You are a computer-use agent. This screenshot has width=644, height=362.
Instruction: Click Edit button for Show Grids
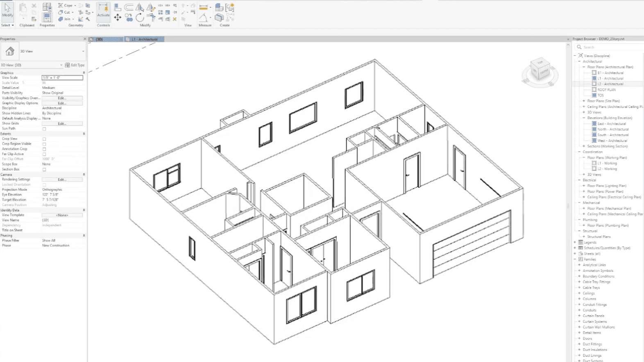coord(62,123)
